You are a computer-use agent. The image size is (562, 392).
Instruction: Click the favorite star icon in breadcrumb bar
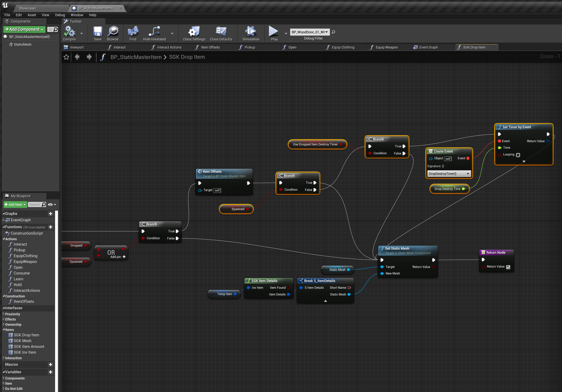[66, 57]
